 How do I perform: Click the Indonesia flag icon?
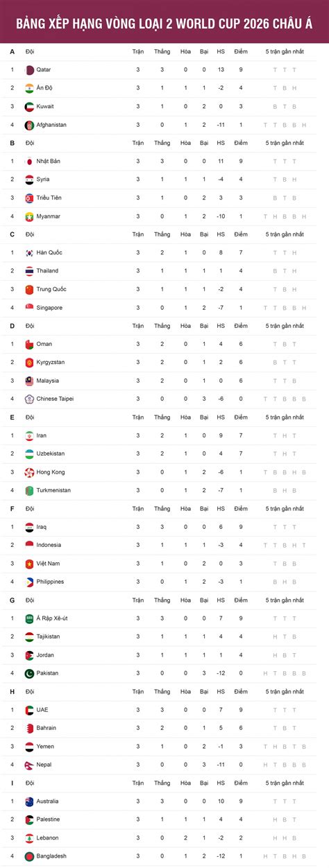click(x=29, y=545)
